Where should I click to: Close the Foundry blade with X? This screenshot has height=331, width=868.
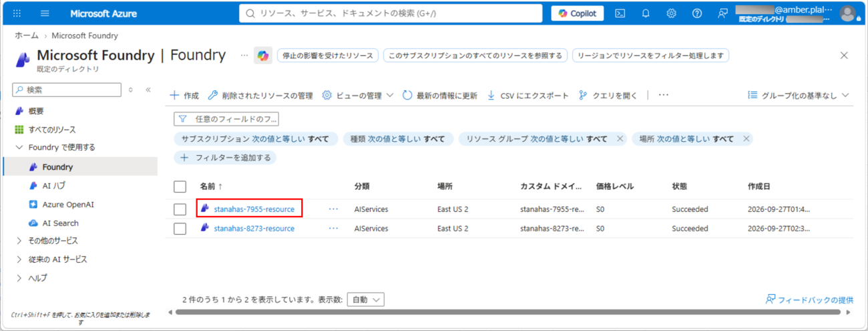click(844, 56)
